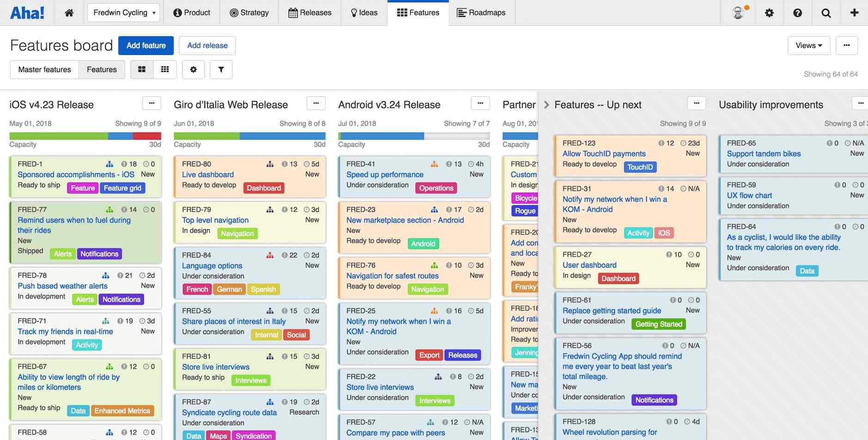Expand the Views dropdown
Screen dimensions: 868x440
click(808, 45)
